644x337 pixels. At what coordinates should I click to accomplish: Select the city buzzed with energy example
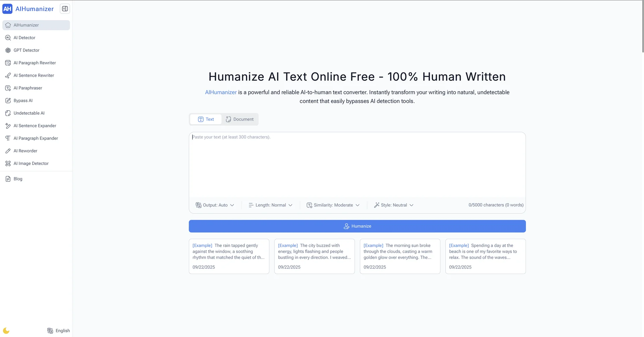(x=315, y=256)
